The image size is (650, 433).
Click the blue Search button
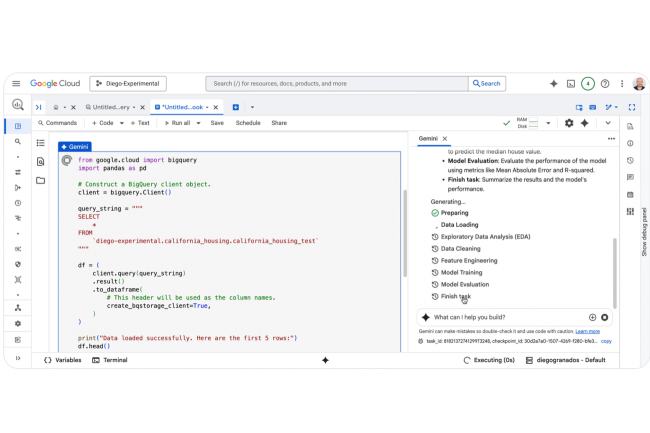pos(487,83)
